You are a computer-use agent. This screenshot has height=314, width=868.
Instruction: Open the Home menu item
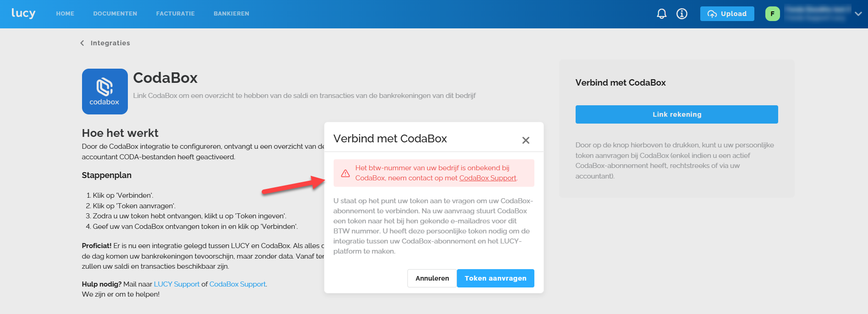[65, 14]
